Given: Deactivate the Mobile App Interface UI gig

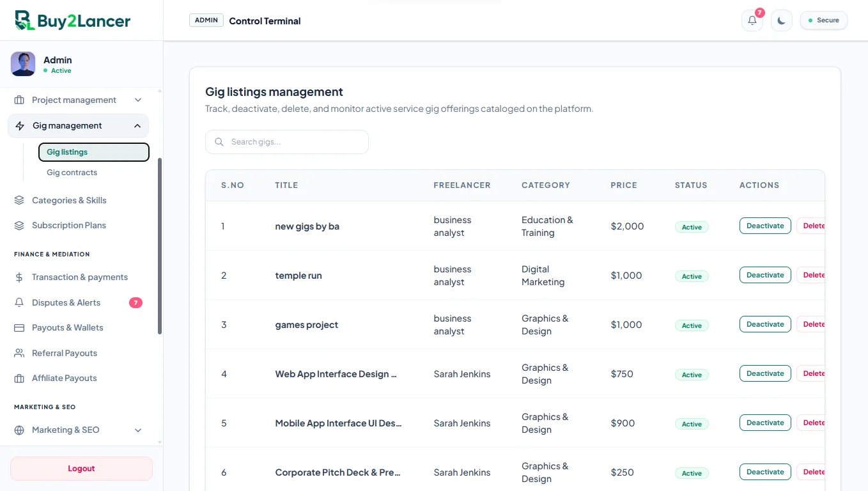Looking at the screenshot, I should [x=765, y=423].
